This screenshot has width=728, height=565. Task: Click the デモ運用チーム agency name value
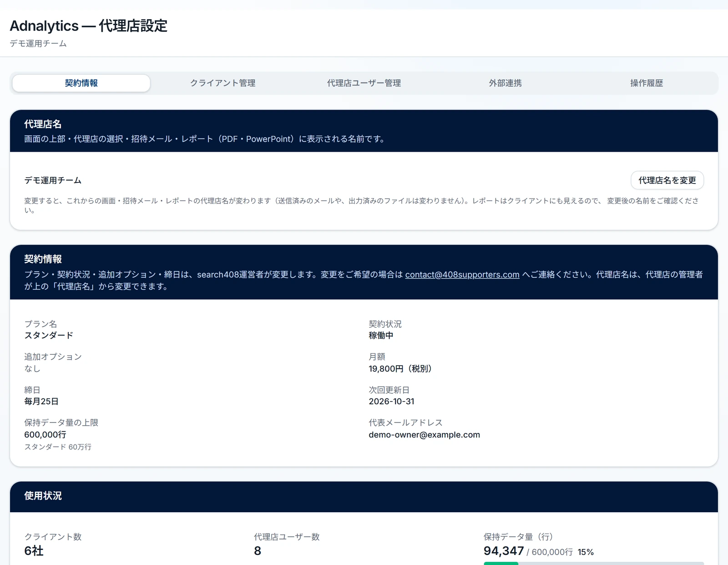coord(53,180)
